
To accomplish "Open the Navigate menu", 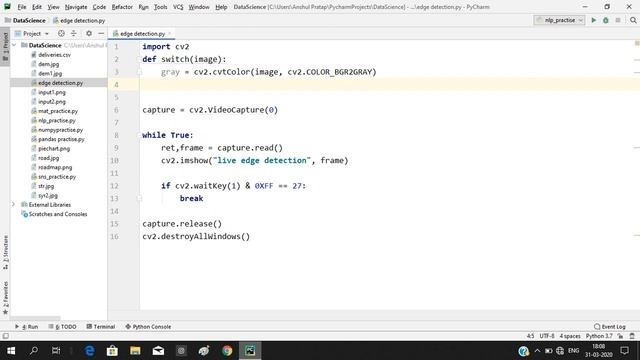I will [76, 7].
